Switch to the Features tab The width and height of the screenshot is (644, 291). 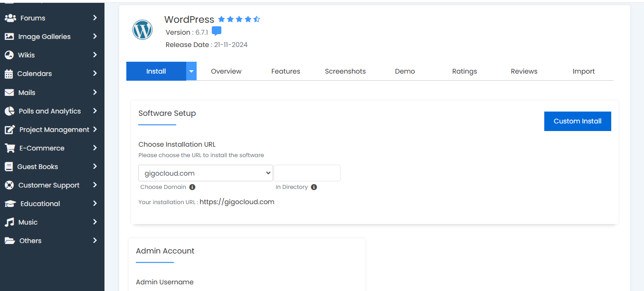coord(286,71)
